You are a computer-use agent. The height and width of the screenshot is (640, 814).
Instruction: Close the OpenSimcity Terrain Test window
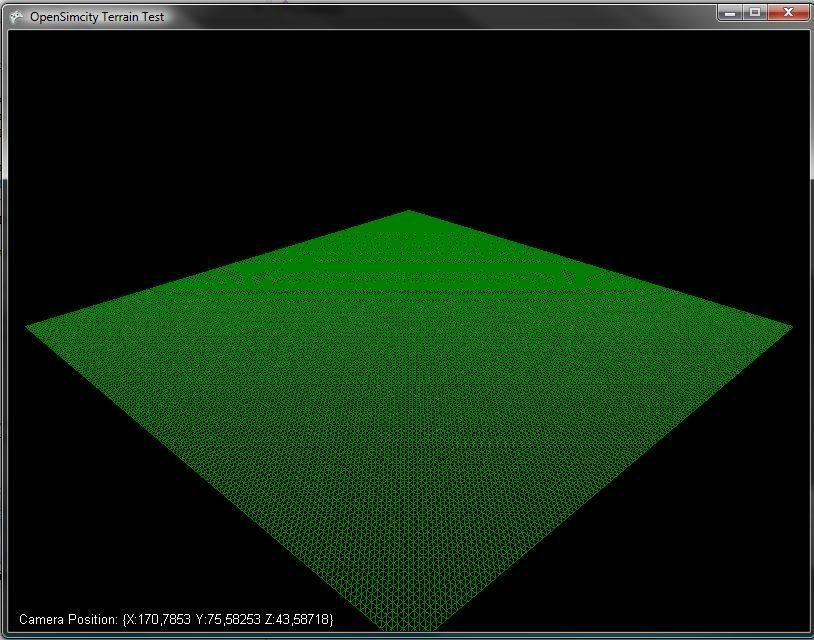pos(788,12)
